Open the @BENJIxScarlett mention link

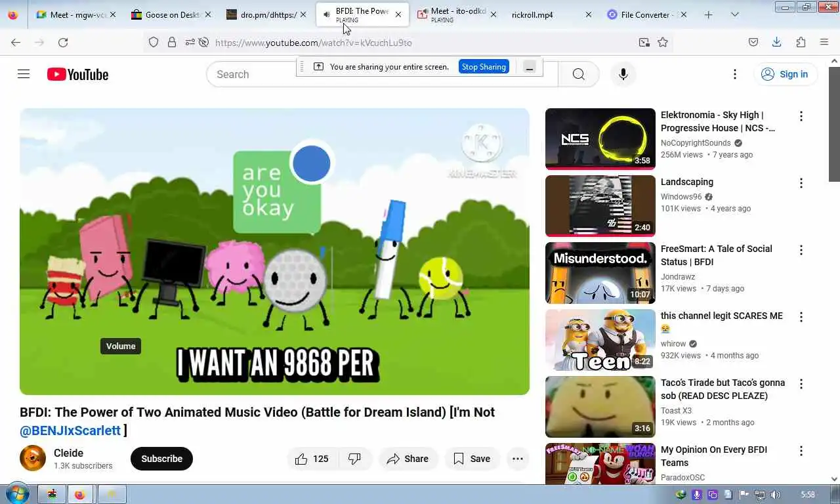[x=70, y=430]
